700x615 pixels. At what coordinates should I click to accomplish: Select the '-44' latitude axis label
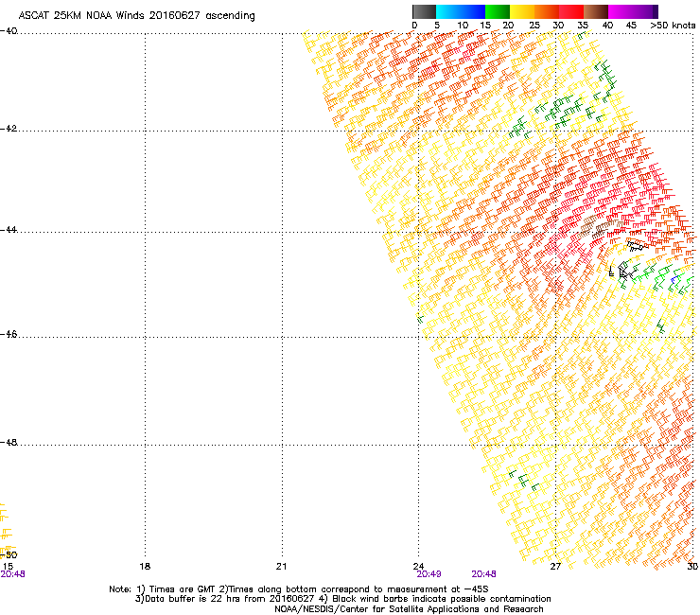[9, 230]
